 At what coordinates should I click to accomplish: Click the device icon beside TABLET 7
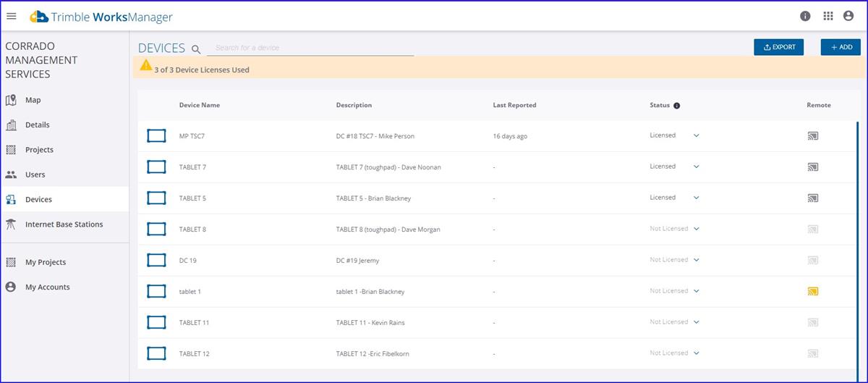click(156, 167)
